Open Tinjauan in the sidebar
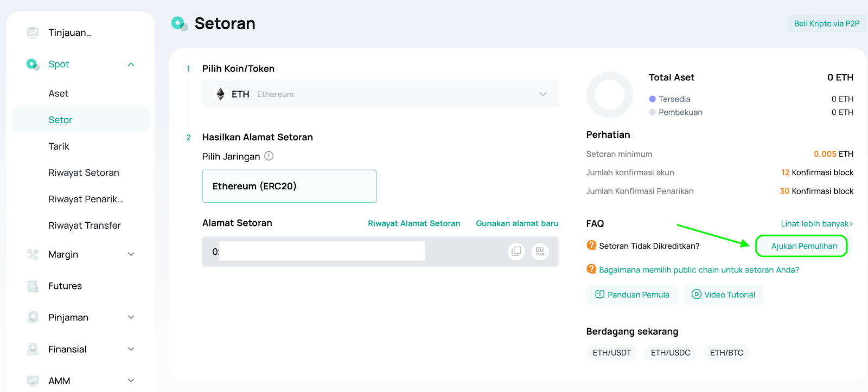868x392 pixels. click(x=70, y=33)
